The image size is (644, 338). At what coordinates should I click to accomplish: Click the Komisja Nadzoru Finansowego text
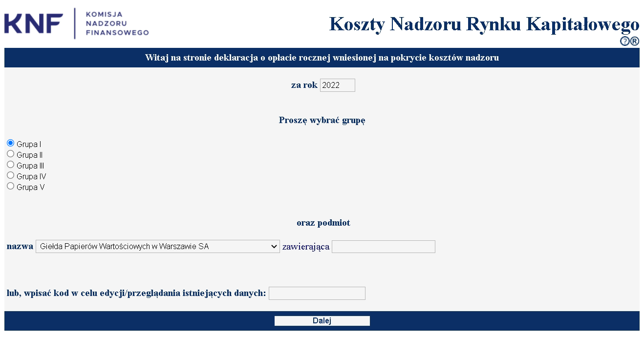click(117, 23)
